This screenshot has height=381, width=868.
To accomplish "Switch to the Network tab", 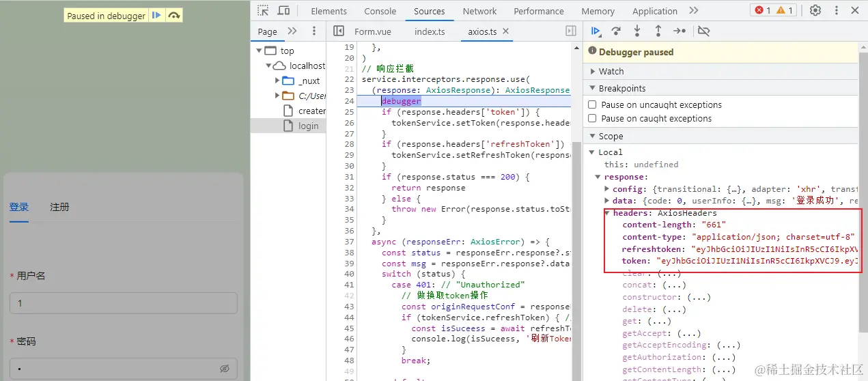I will tap(480, 11).
